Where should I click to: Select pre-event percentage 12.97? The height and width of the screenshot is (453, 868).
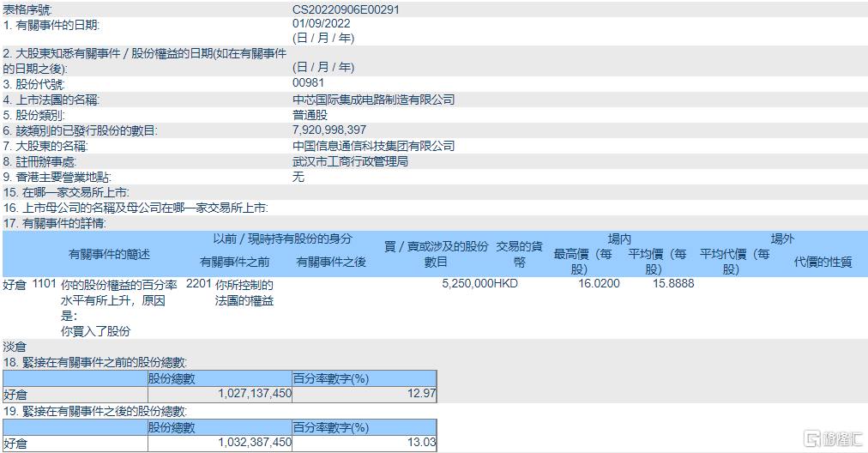coord(422,394)
